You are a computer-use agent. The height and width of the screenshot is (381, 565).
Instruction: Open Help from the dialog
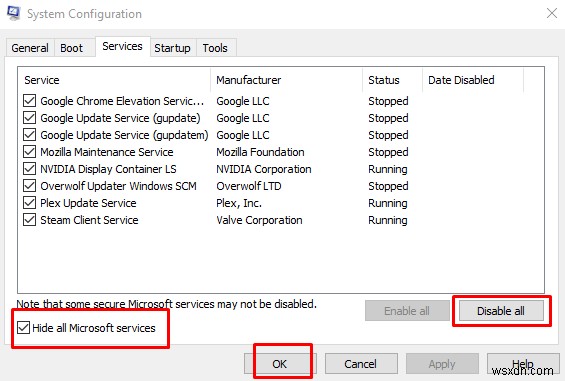tap(523, 364)
